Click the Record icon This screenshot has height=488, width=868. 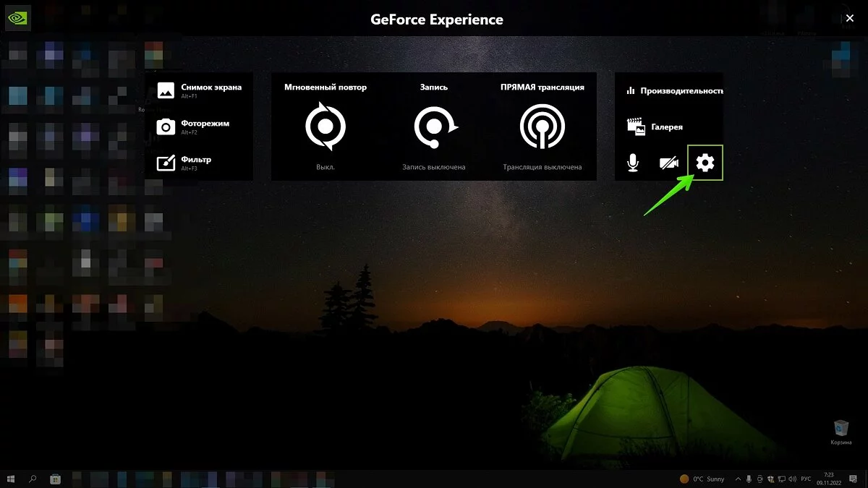[x=434, y=127]
